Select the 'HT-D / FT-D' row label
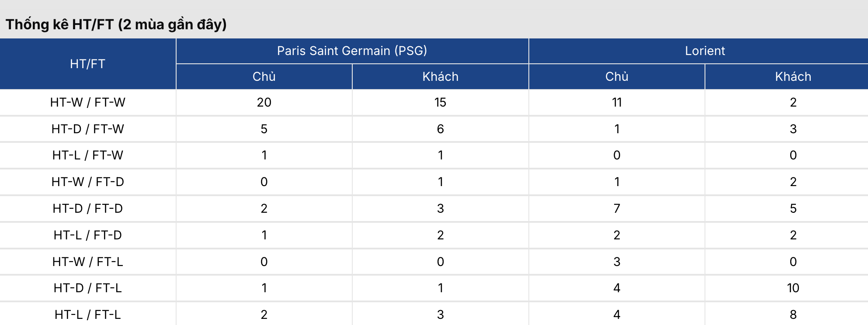Viewport: 868px width, 325px height. tap(88, 208)
